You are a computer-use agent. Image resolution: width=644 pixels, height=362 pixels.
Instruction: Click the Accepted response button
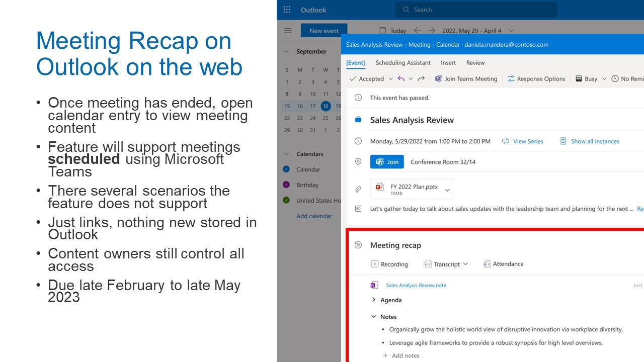[367, 79]
